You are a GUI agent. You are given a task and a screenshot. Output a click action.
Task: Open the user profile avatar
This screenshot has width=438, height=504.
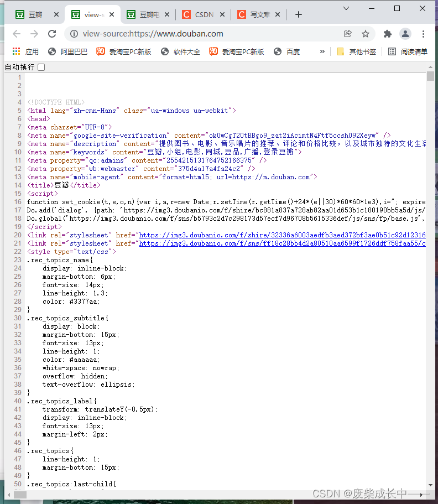[405, 34]
